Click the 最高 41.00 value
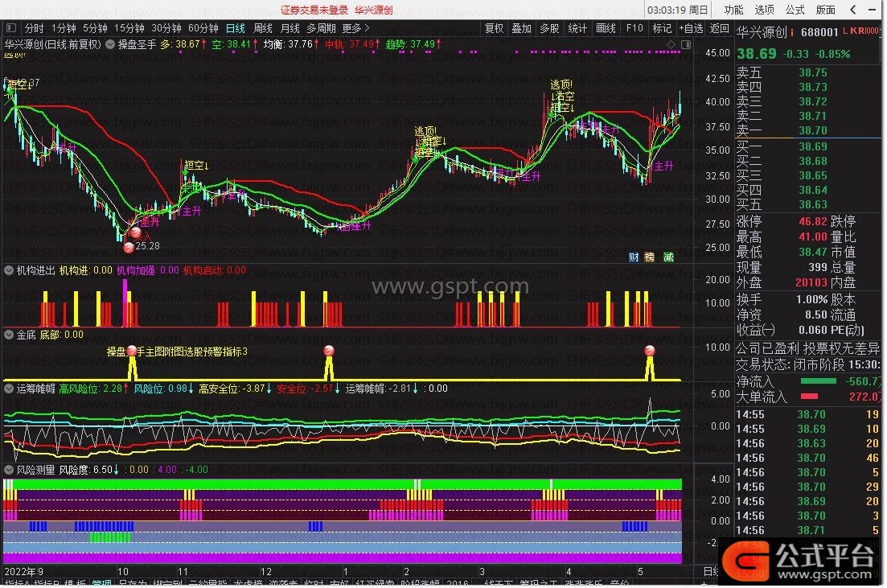The width and height of the screenshot is (887, 588). pyautogui.click(x=813, y=236)
